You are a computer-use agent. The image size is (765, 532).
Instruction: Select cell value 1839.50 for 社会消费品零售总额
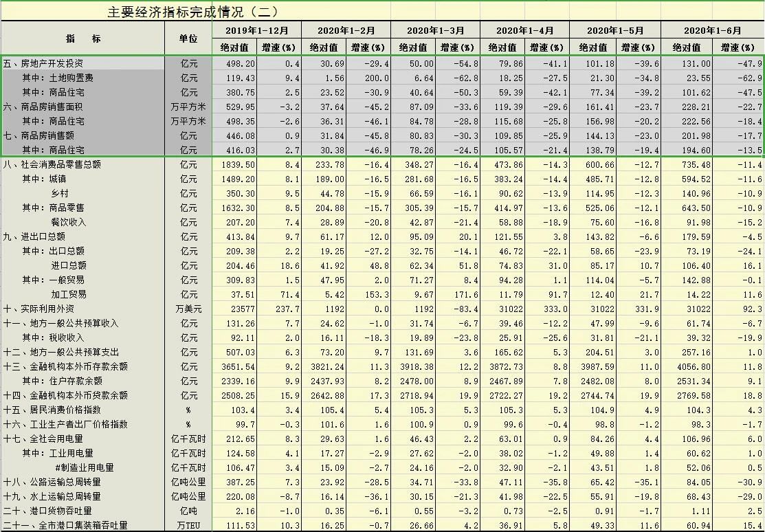point(238,164)
